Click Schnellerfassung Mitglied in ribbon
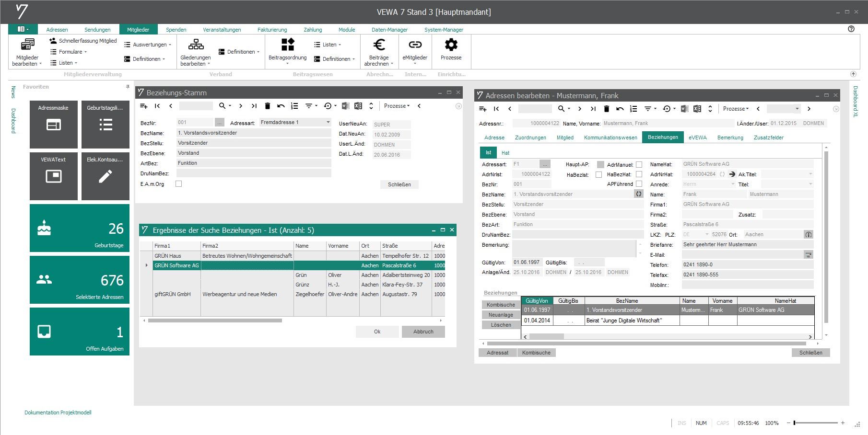868x435 pixels. [x=83, y=41]
